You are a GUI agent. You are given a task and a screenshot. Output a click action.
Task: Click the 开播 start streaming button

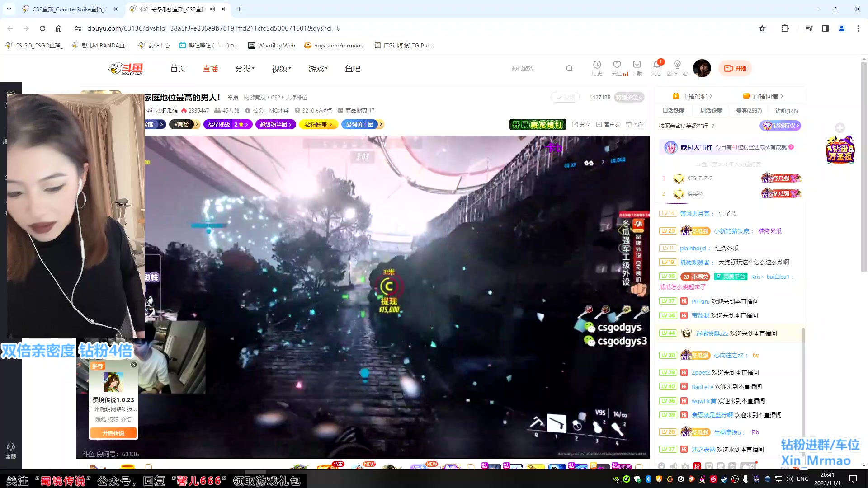coord(735,68)
